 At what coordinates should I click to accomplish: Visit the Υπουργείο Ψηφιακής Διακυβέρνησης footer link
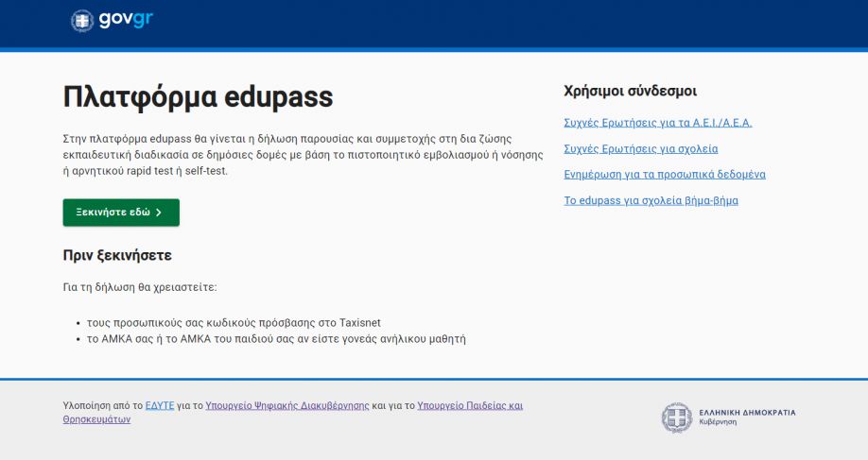pos(286,405)
